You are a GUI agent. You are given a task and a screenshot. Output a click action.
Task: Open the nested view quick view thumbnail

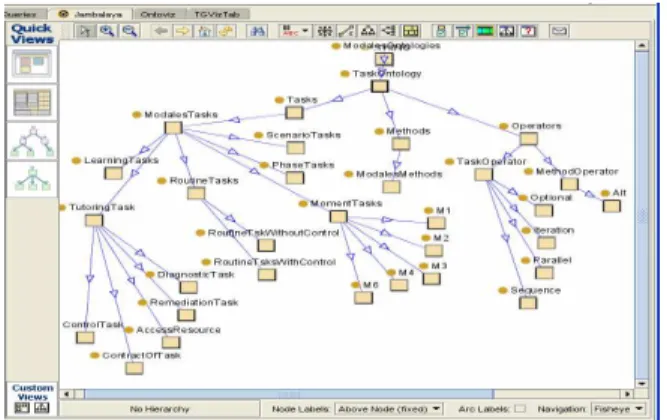pos(32,64)
